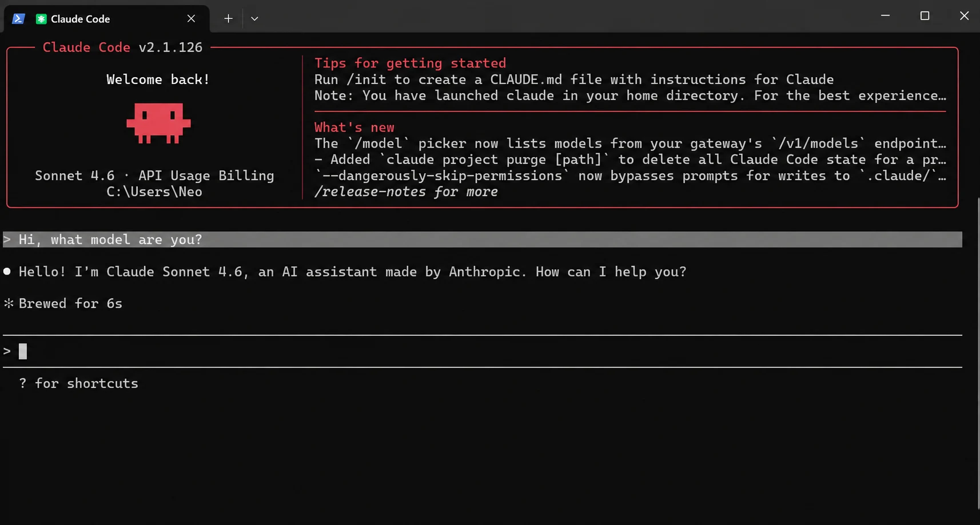Click the 'Hello! I'm Claude Sonnet 4.6' response
This screenshot has height=525, width=980.
(352, 272)
